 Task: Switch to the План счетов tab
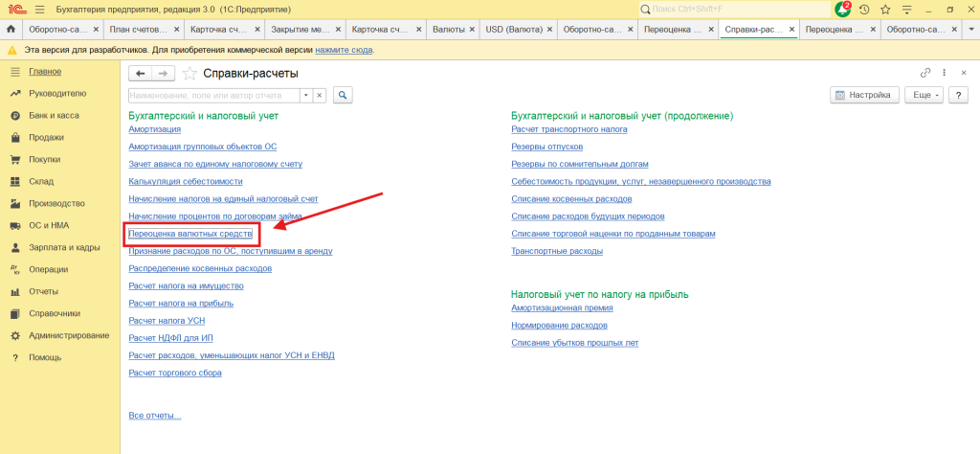click(x=138, y=29)
